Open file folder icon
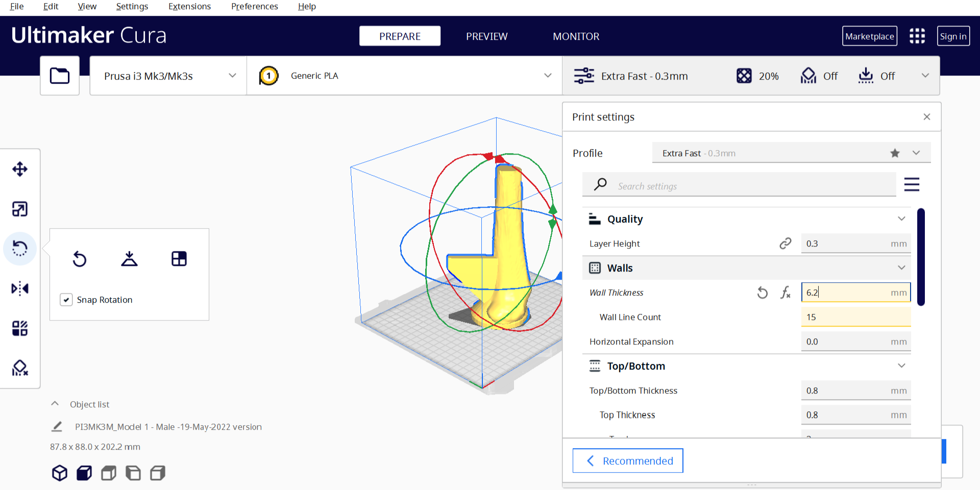The image size is (980, 490). 60,76
